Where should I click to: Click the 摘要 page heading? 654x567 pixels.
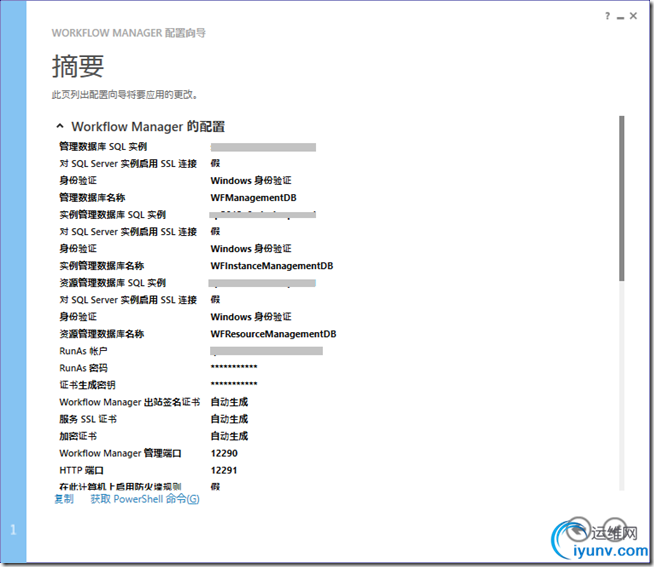click(78, 66)
